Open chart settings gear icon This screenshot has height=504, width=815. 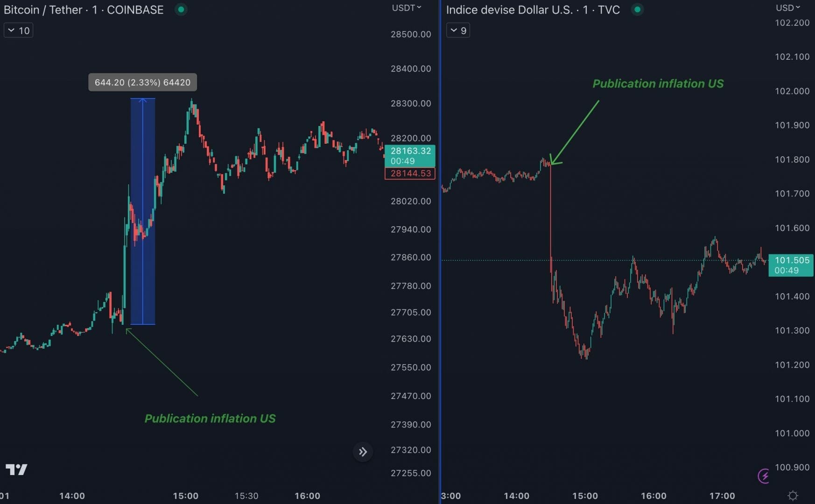(x=793, y=496)
